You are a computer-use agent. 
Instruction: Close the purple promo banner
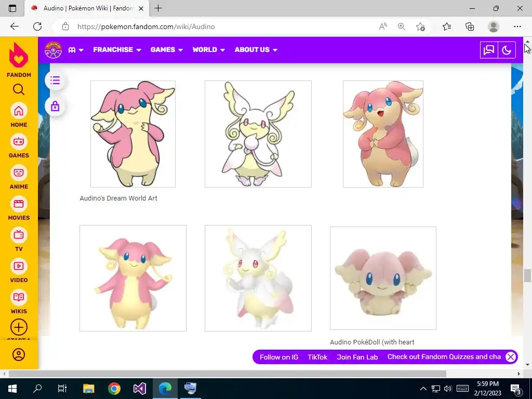(511, 357)
